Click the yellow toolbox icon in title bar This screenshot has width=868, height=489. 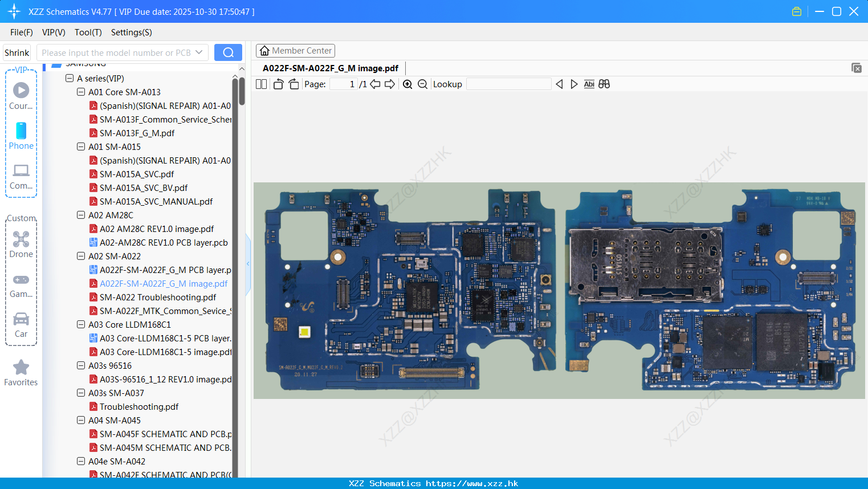pos(797,11)
